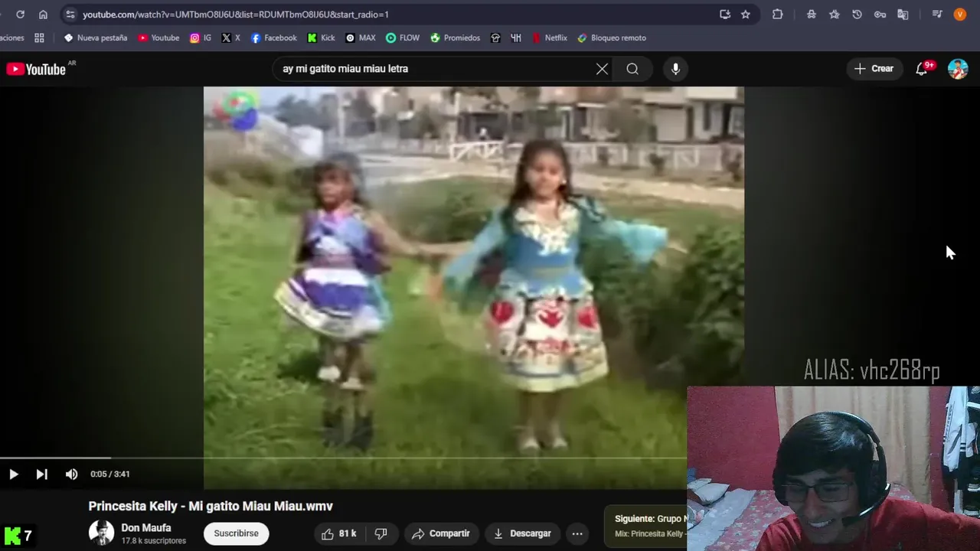Viewport: 980px width, 551px height.
Task: Skip to the next video
Action: (x=41, y=474)
